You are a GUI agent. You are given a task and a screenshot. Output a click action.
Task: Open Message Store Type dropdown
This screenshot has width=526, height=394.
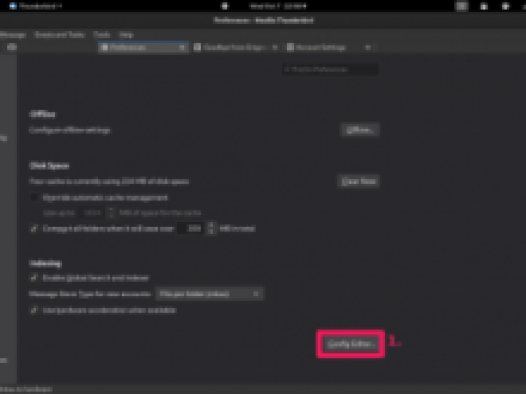[210, 294]
